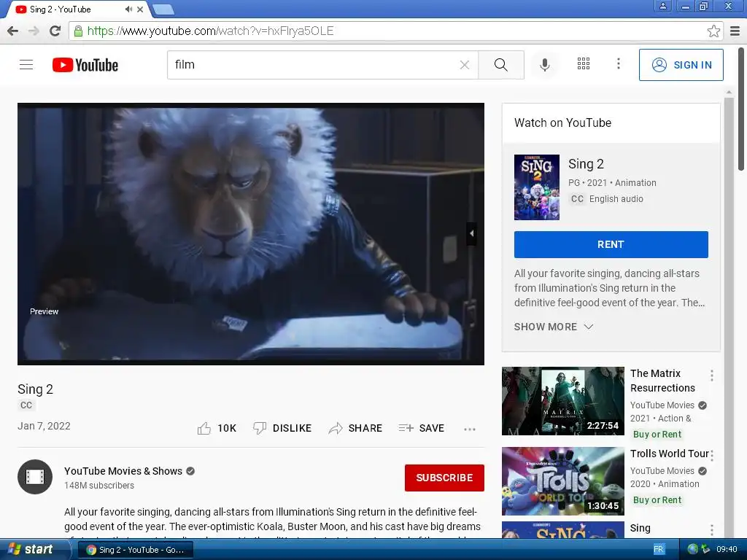Go back in browser history
Screen dimensions: 747x560
[13, 31]
